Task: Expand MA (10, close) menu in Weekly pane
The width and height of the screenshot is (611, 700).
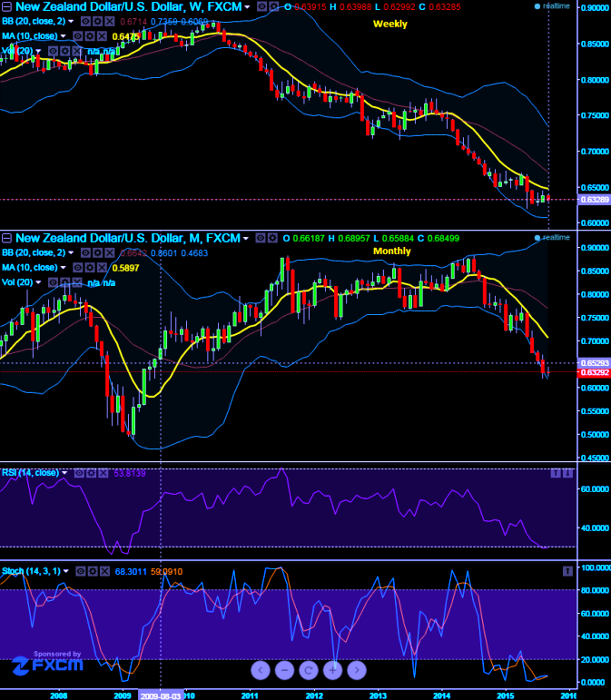Action: (63, 36)
